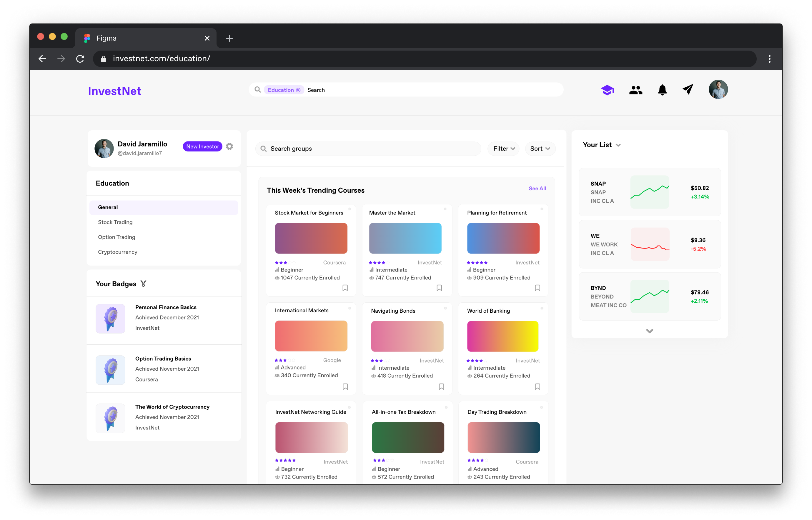Click the Search groups field

coord(368,149)
